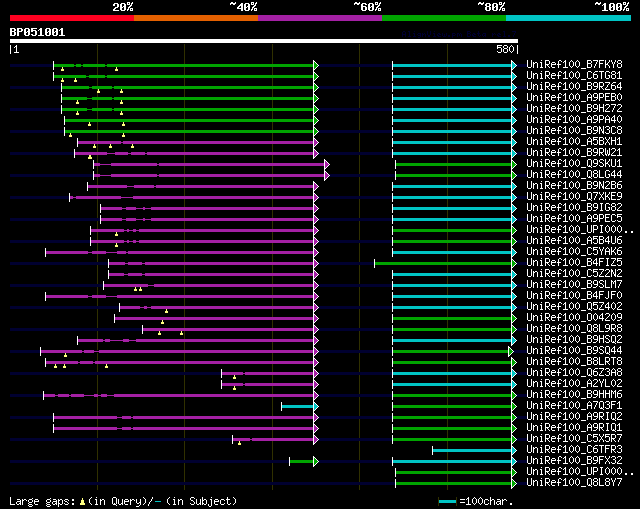Click purple alignment bar in Q6Z3A8 row
This screenshot has height=509, width=640.
coord(270,373)
